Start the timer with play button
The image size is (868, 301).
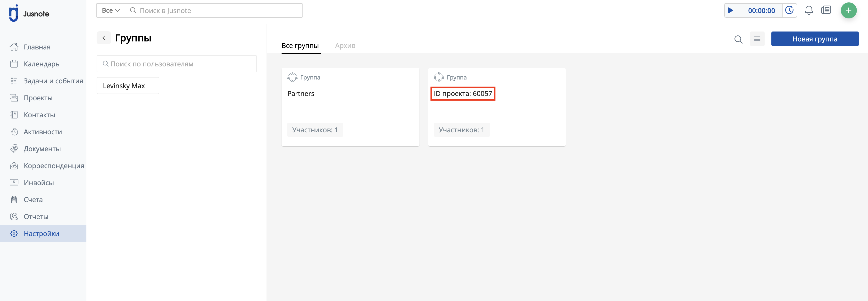(731, 10)
